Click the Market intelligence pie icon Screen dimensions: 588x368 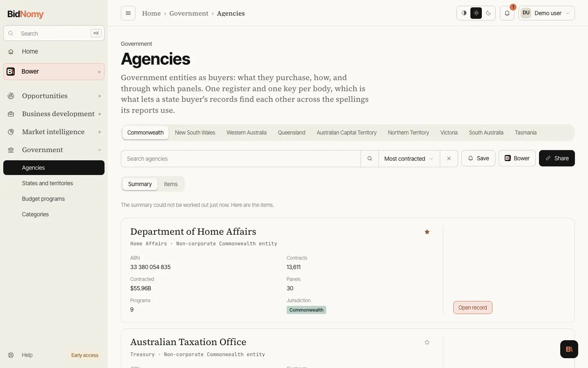(x=11, y=132)
